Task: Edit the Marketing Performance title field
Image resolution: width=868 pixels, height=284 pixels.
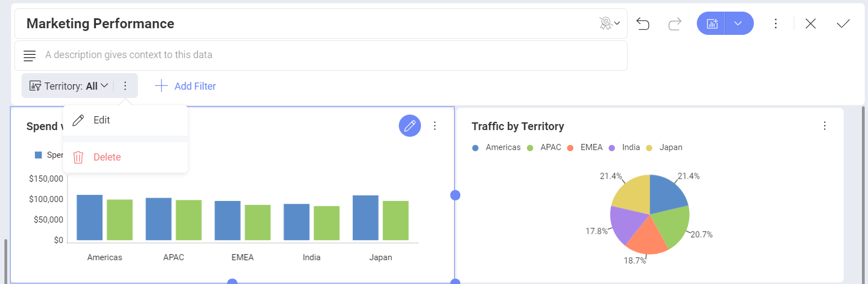Action: [x=320, y=23]
